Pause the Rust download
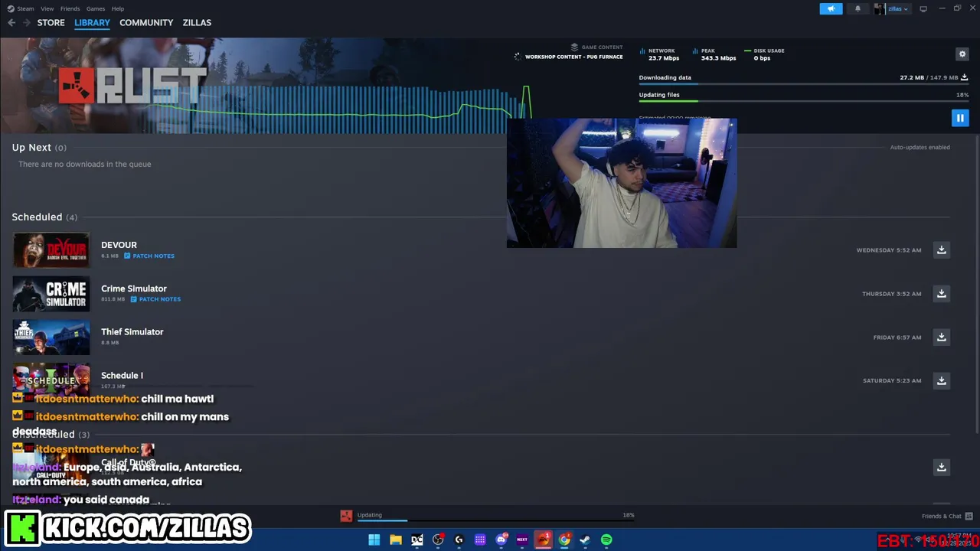Screen dimensions: 980x551 coord(960,118)
